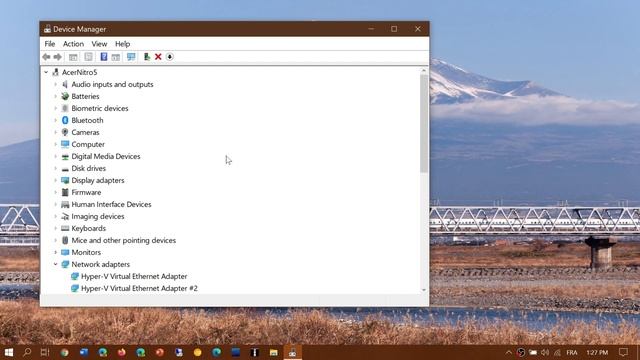The image size is (640, 360).
Task: Select the Bluetooth label
Action: [x=87, y=120]
